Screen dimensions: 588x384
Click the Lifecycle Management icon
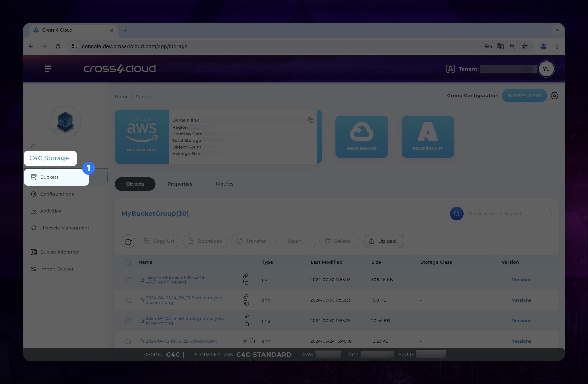pyautogui.click(x=34, y=228)
